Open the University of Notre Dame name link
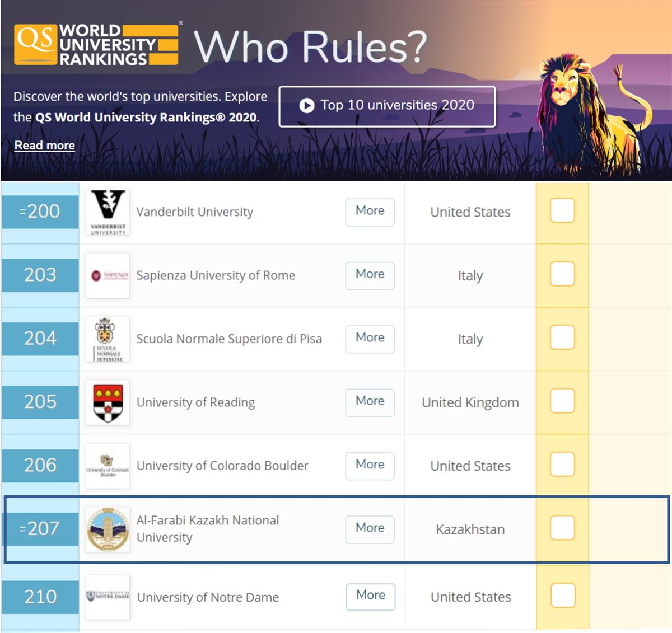The height and width of the screenshot is (633, 672). (x=208, y=597)
